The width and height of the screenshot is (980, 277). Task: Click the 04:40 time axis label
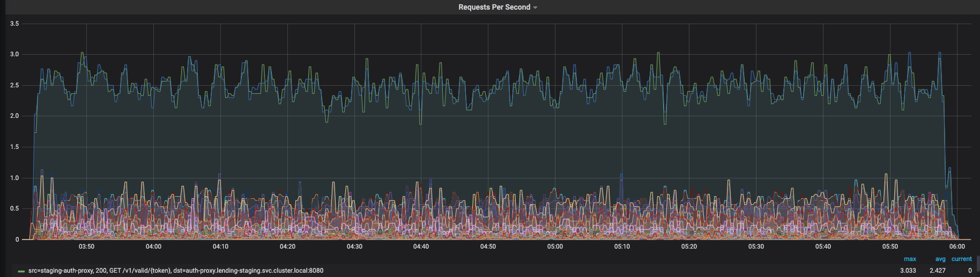421,246
